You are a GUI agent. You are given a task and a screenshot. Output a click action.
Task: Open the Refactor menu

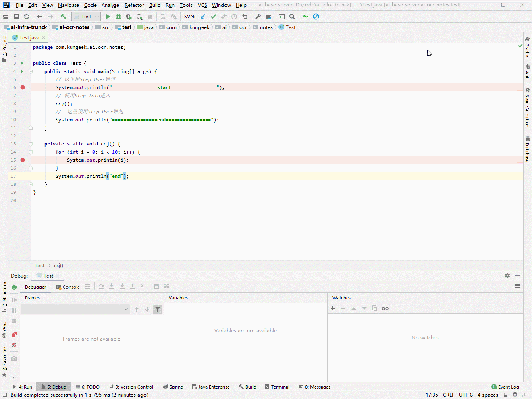(x=134, y=5)
